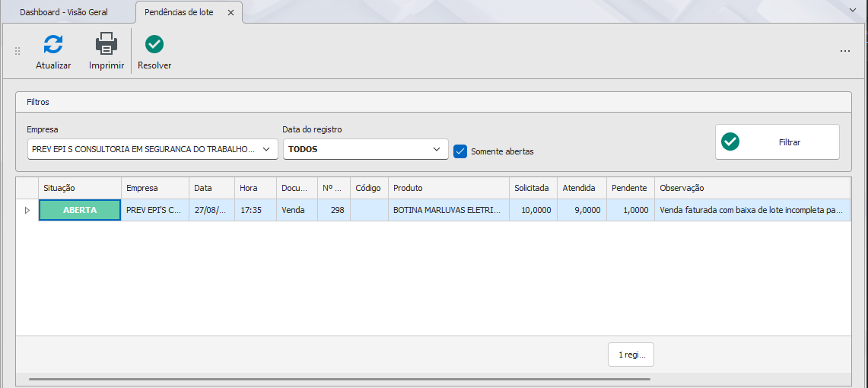
Task: Click the Atualizar refresh icon
Action: point(54,44)
